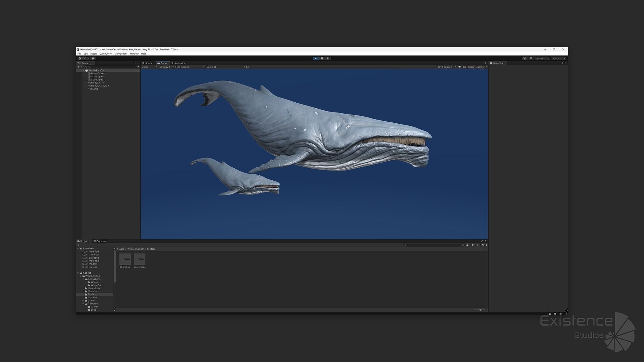Screen dimensions: 644x362
Task: Click Hierarchy create plus button
Action: 79,67
